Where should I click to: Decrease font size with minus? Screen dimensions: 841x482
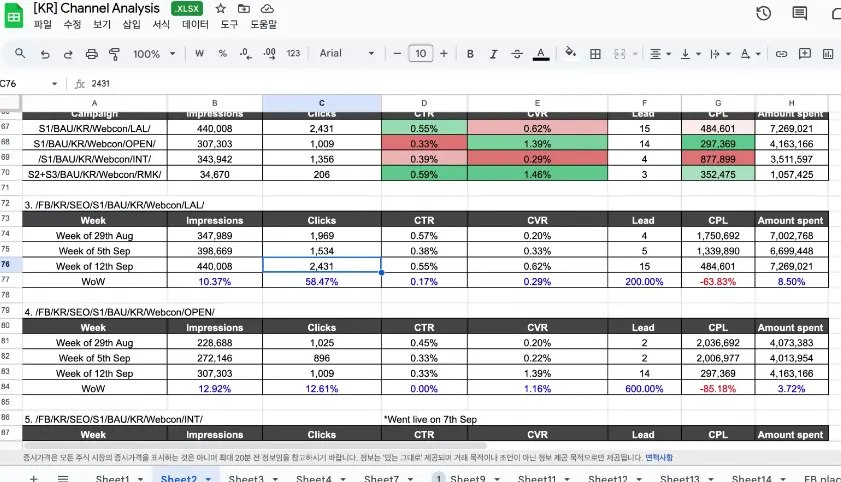tap(397, 54)
